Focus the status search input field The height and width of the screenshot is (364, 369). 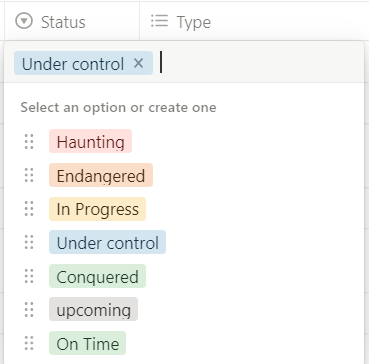[x=260, y=63]
